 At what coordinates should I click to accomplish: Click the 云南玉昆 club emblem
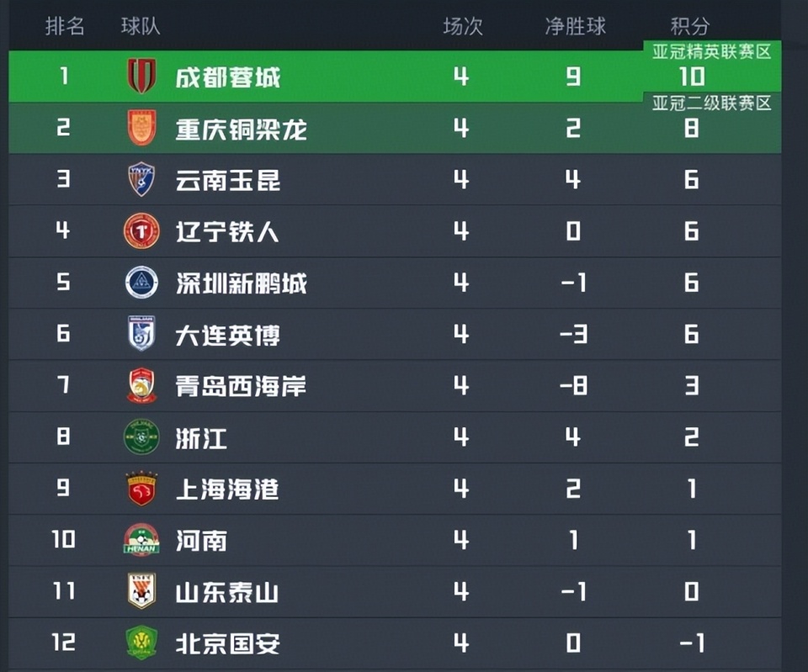pyautogui.click(x=141, y=179)
